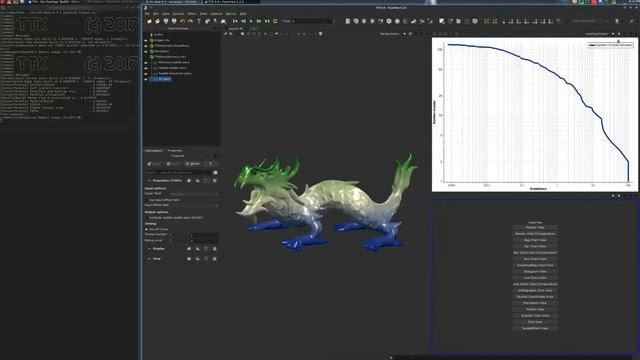The height and width of the screenshot is (360, 640).
Task: Toggle the animation Loop icon
Action: [275, 21]
